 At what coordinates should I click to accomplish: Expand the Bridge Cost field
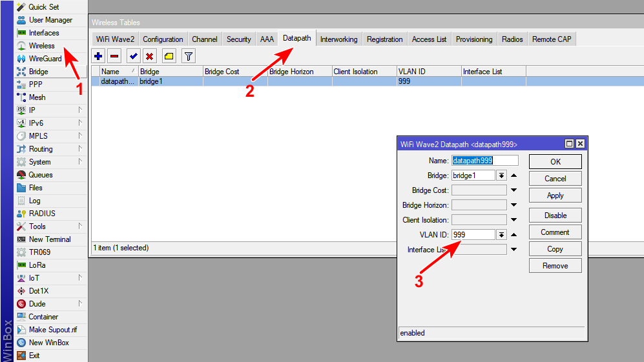point(514,190)
